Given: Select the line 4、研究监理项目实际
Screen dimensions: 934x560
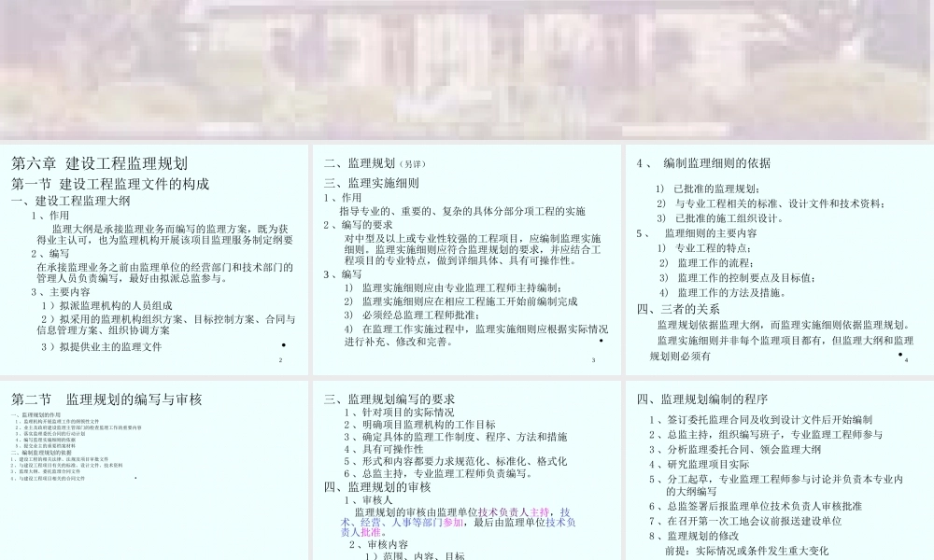Looking at the screenshot, I should tap(700, 465).
